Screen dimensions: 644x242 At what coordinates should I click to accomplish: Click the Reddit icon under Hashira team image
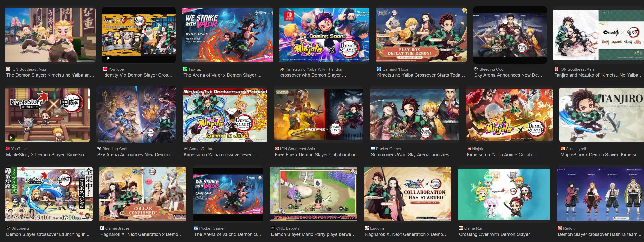coord(560,228)
